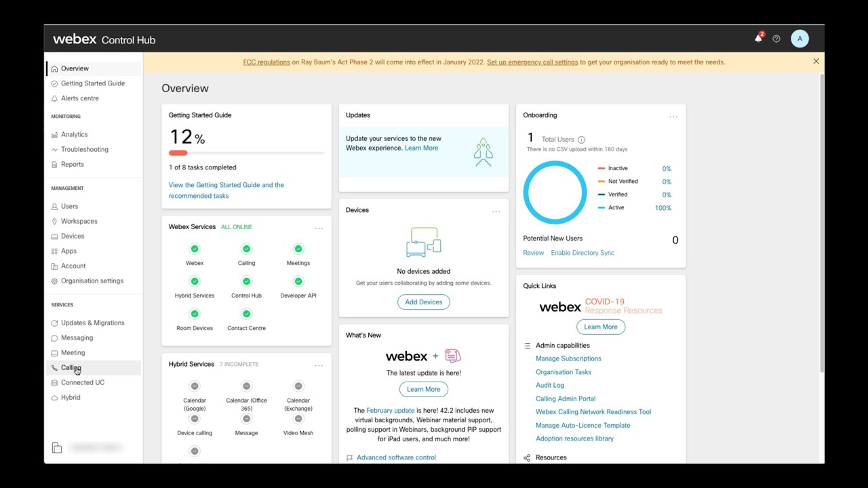Click the Hybrid Services status checkmark

pos(195,281)
